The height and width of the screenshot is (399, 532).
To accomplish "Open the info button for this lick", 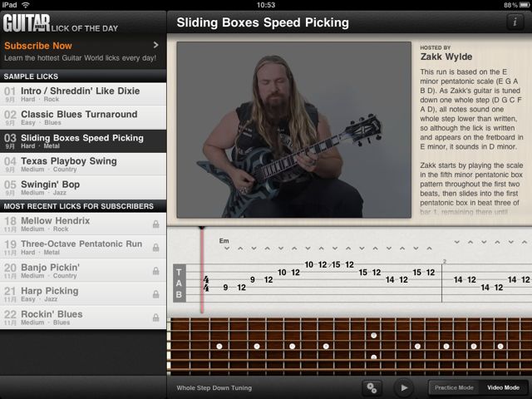I will click(515, 22).
